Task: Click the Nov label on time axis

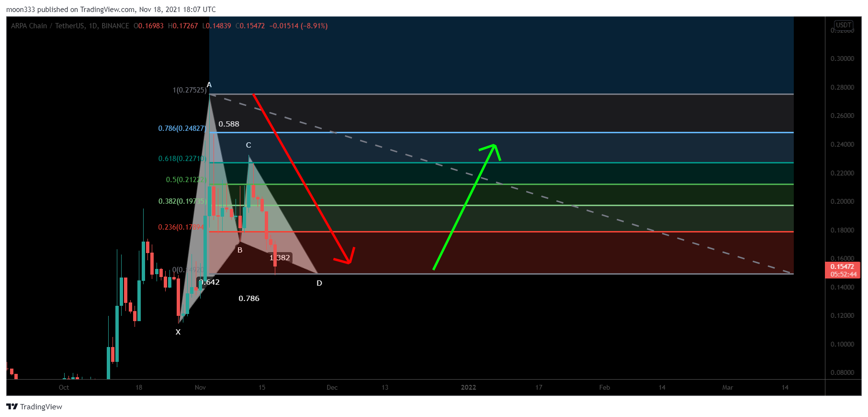Action: 200,387
